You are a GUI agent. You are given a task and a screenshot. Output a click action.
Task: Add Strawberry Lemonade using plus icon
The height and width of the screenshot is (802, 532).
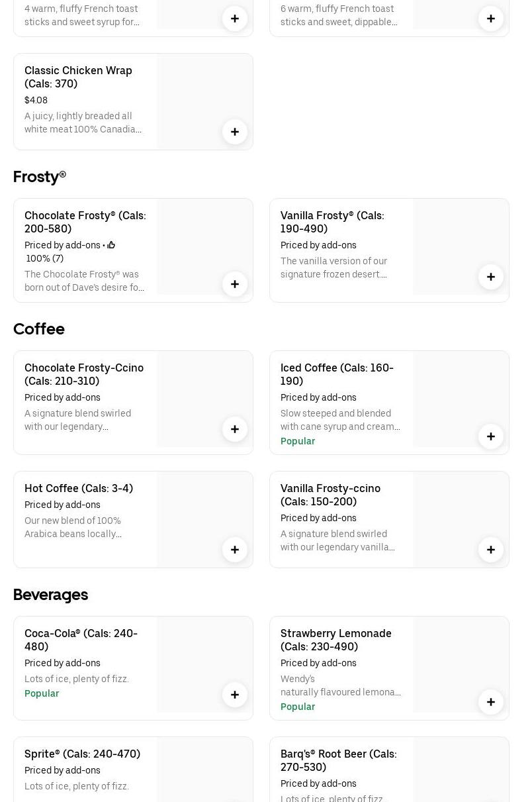[x=491, y=702]
